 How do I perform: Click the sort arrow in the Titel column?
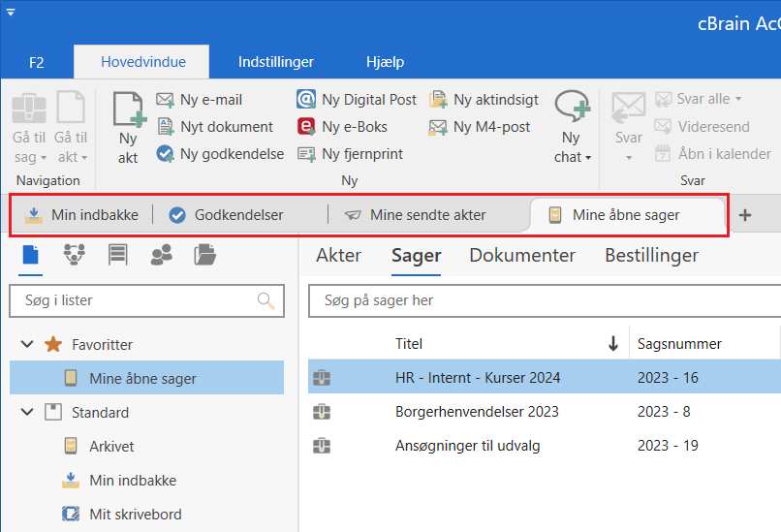coord(613,343)
